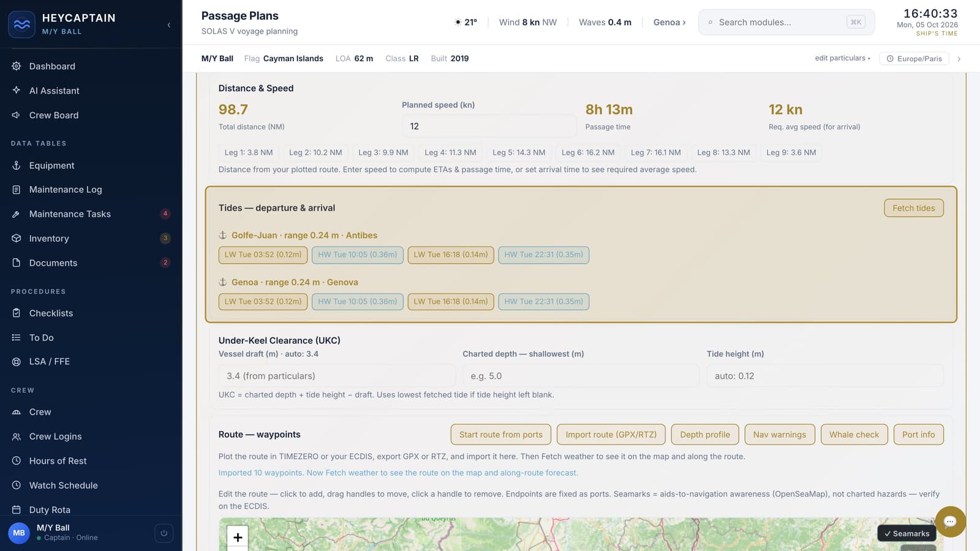Click the Vessel draft input field
This screenshot has height=551, width=980.
[x=337, y=376]
